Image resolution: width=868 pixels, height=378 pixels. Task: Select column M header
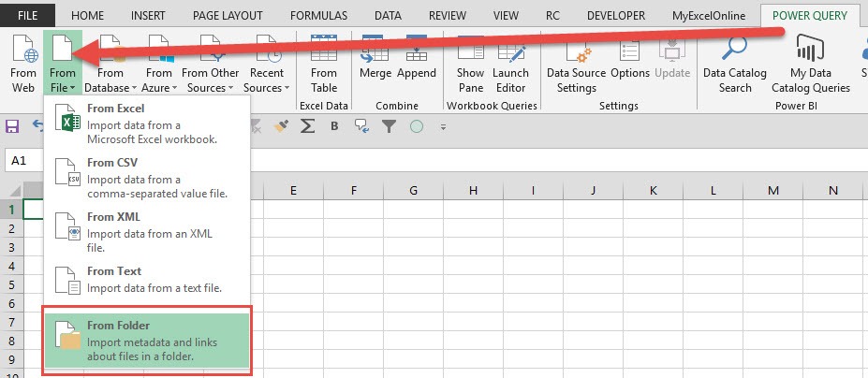[772, 190]
